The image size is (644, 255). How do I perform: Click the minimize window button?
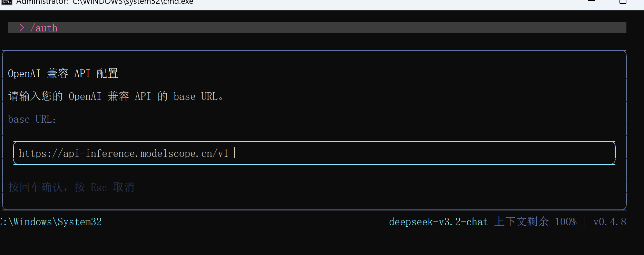[592, 2]
